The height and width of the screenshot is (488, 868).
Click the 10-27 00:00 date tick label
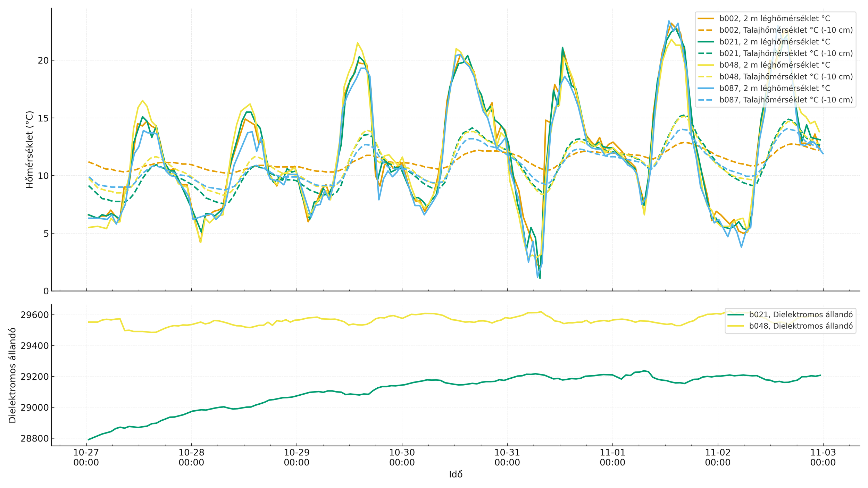pos(86,457)
